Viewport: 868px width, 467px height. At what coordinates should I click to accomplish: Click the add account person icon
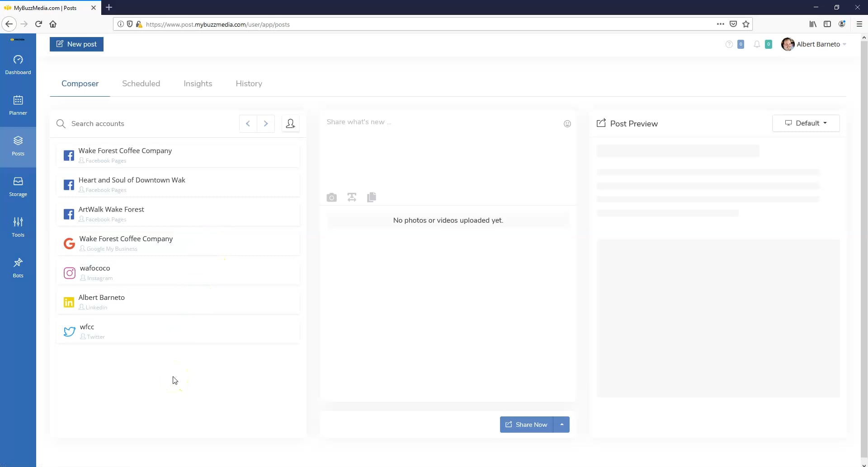(291, 123)
